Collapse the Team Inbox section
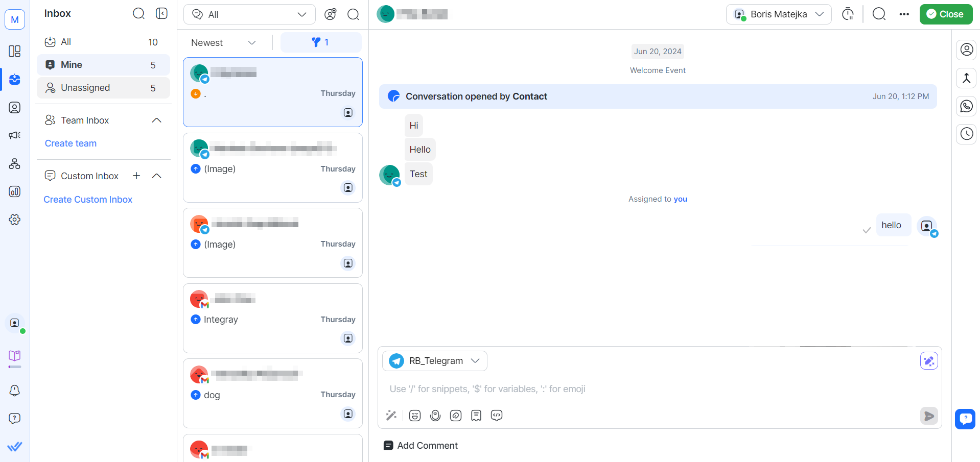Image resolution: width=980 pixels, height=462 pixels. 157,120
